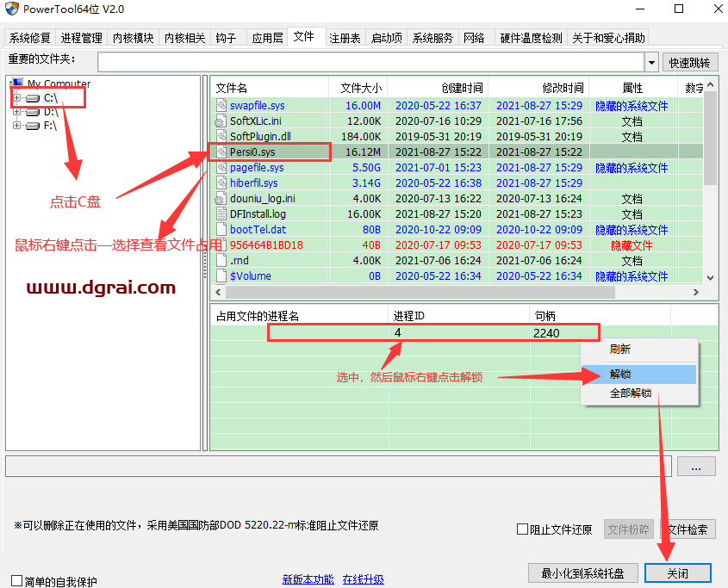Image resolution: width=728 pixels, height=588 pixels.
Task: Toggle 简单的自我保护 checkbox
Action: pos(16,581)
